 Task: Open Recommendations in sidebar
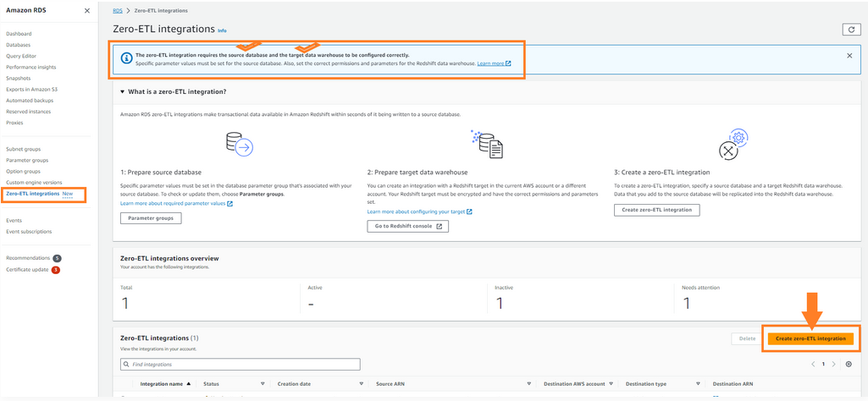[28, 258]
